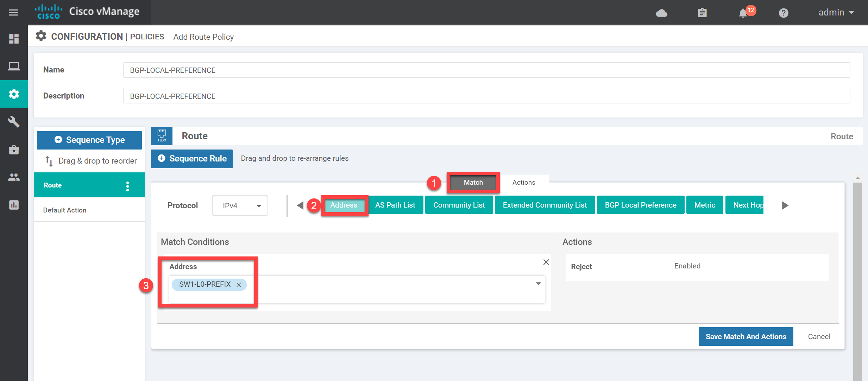The image size is (868, 381).
Task: Select Community List match condition
Action: (x=458, y=205)
